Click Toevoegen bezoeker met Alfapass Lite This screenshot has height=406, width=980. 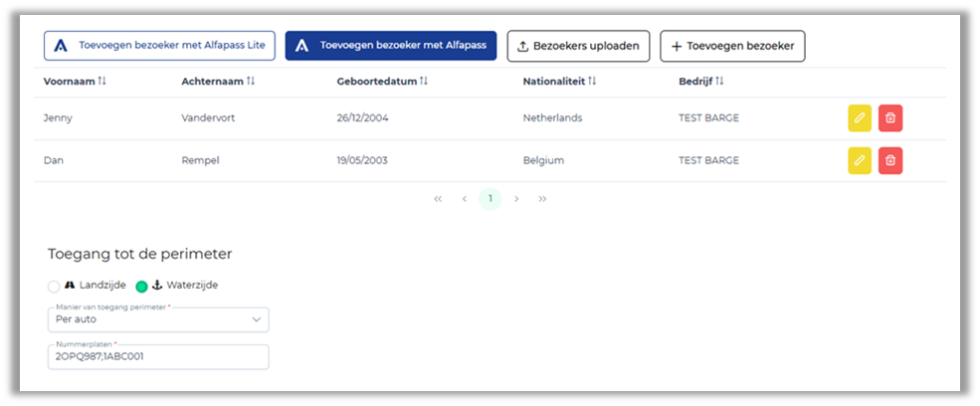pos(160,46)
